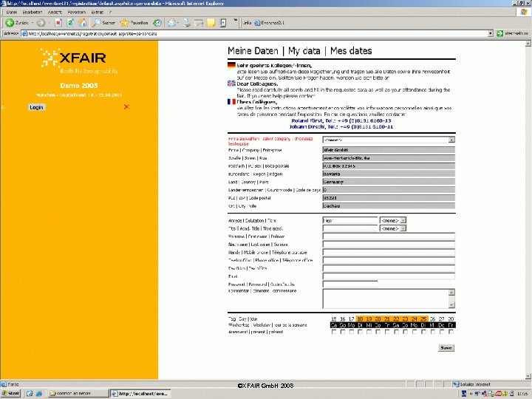
Task: Open the Ansicht menu
Action: point(55,12)
